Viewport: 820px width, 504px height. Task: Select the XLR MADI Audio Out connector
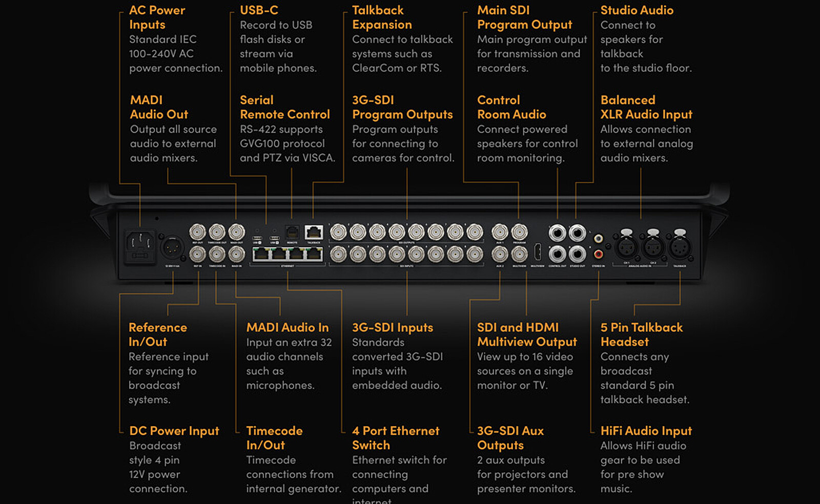pos(236,233)
